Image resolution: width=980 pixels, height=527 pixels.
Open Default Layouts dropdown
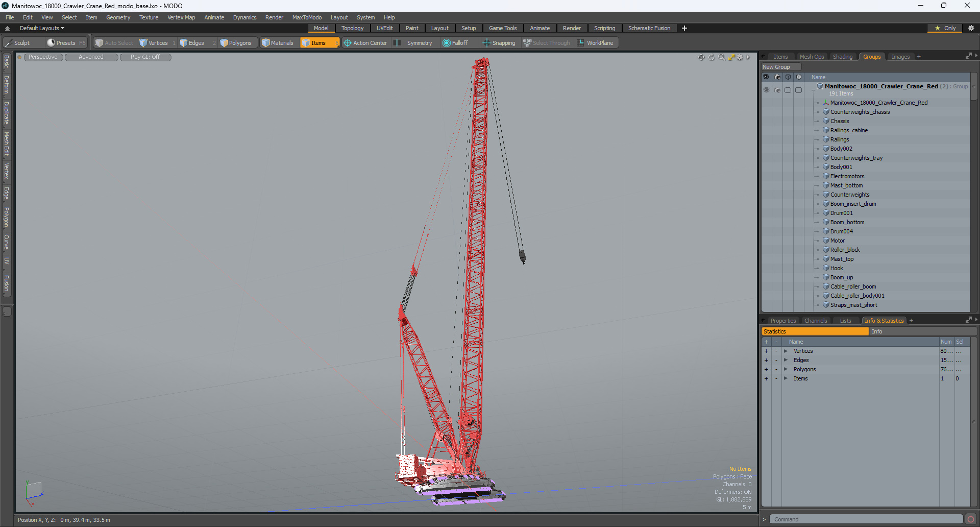tap(42, 28)
